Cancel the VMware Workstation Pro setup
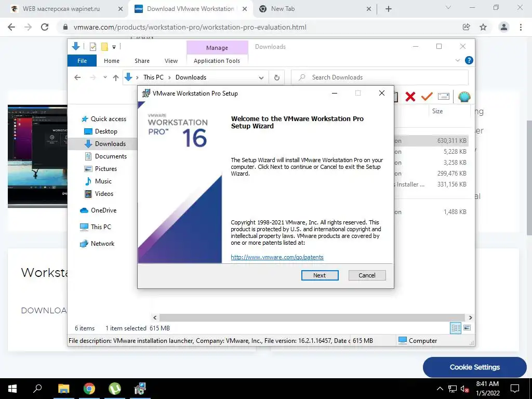Image resolution: width=532 pixels, height=399 pixels. (x=367, y=275)
